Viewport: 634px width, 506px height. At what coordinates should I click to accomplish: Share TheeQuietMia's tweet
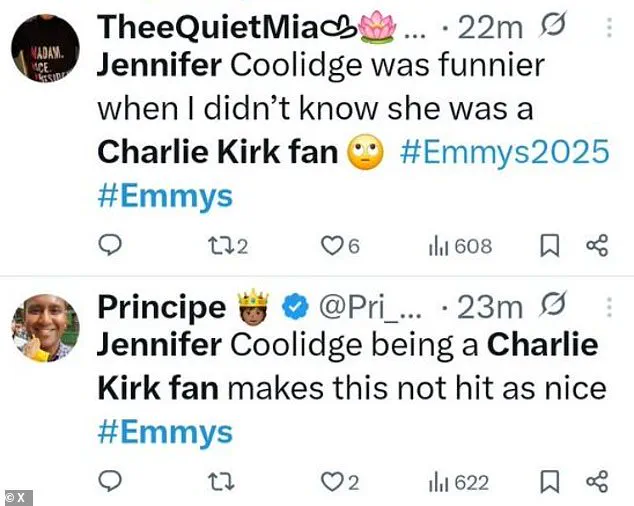tap(596, 246)
